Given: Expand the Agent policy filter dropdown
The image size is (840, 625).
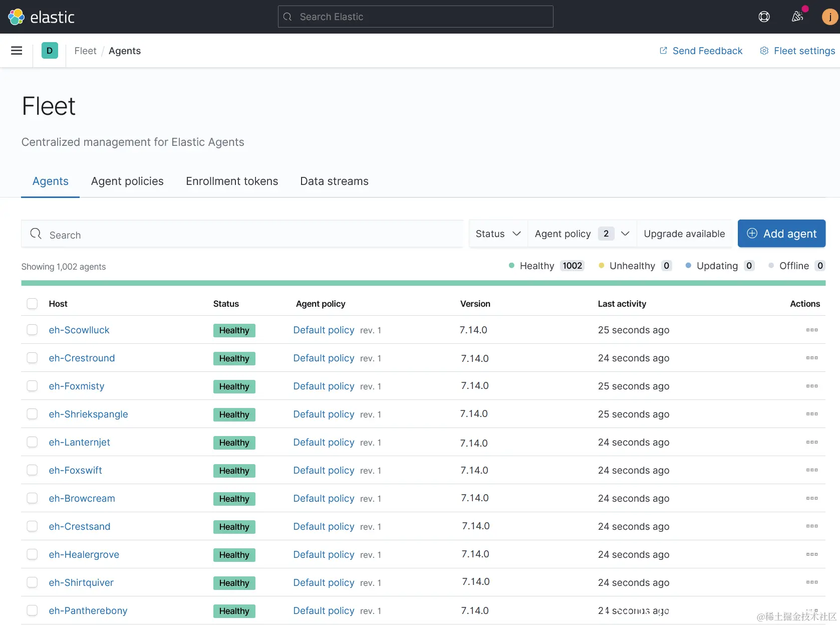Looking at the screenshot, I should pos(582,234).
